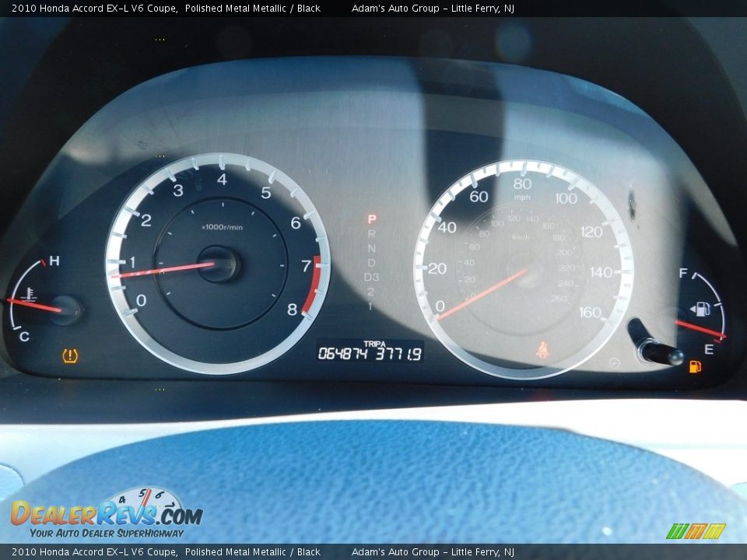Click the DealerRevs.com logo
747x560 pixels.
pos(107,514)
